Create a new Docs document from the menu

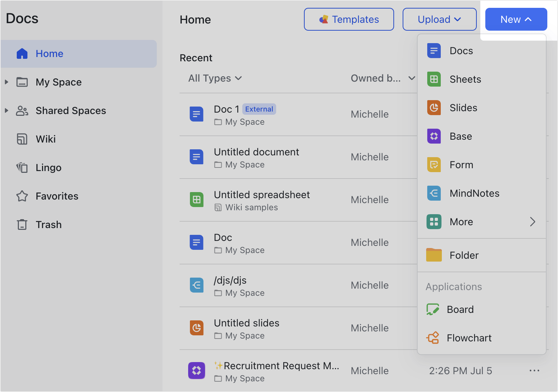point(461,51)
